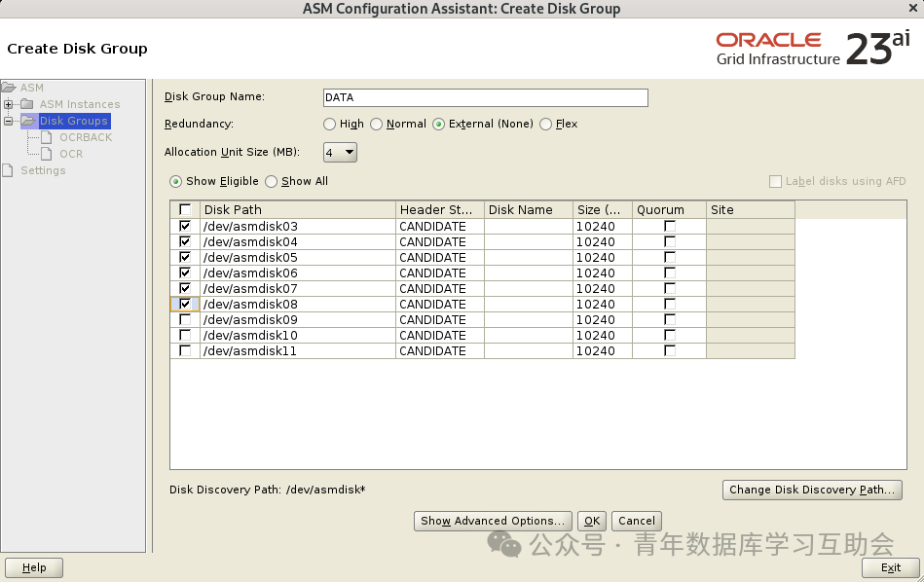Click the Size column header
The height and width of the screenshot is (582, 924).
[603, 209]
